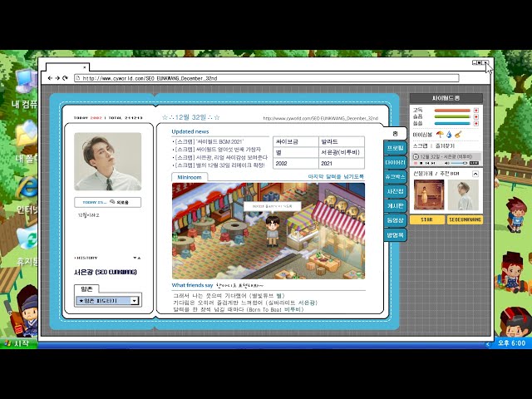Click the 서은광(비투비) table cell
The width and height of the screenshot is (532, 399).
(x=342, y=152)
